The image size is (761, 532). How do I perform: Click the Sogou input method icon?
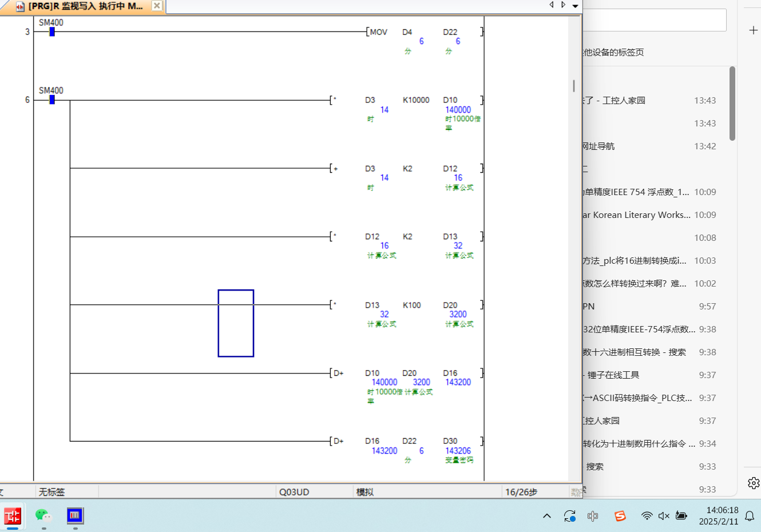point(620,516)
